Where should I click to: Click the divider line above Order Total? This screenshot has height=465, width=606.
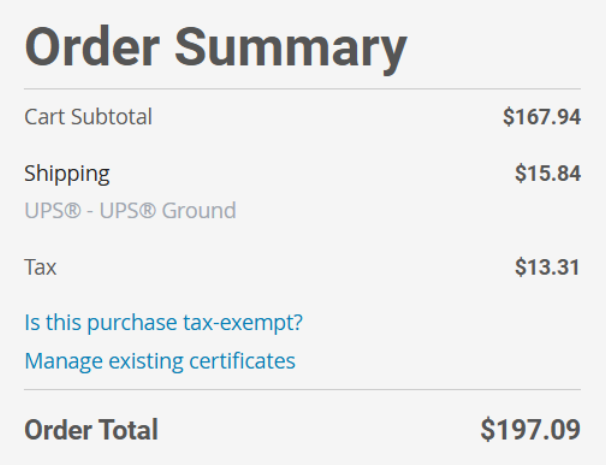coord(302,389)
